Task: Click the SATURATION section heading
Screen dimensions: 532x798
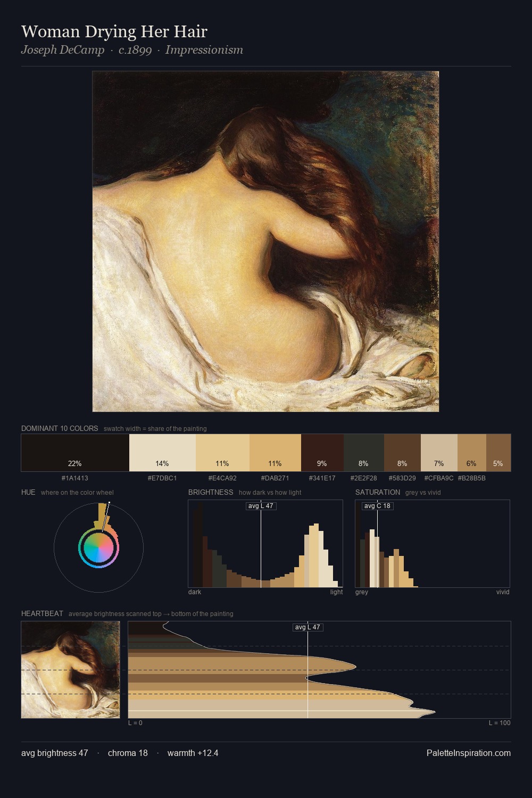Action: pos(378,492)
